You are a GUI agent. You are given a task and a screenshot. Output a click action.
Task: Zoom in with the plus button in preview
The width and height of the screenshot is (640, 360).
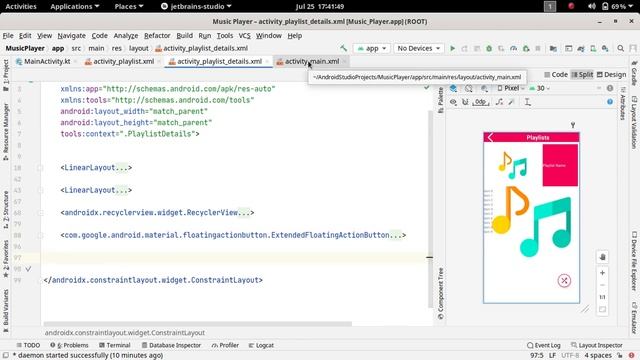pos(602,273)
